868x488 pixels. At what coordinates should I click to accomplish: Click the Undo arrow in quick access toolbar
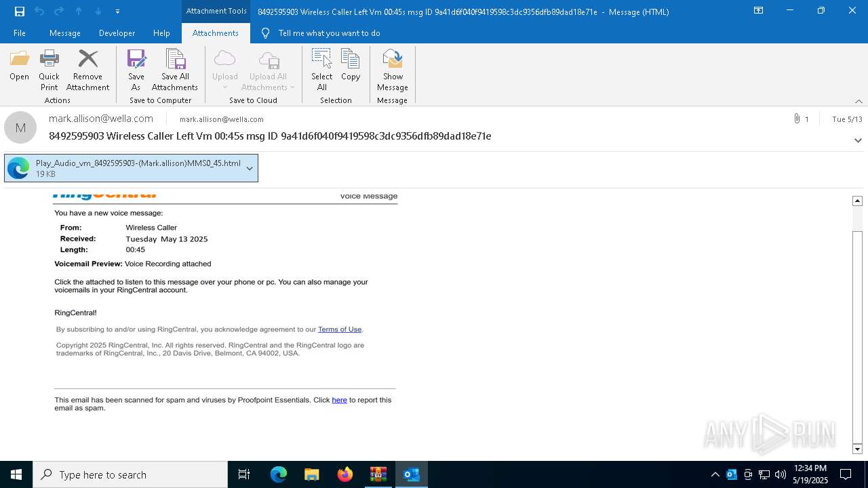(39, 11)
